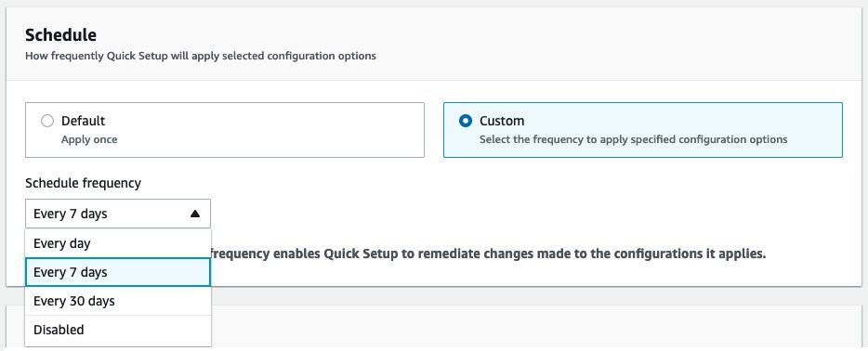Screen dimensions: 868x351
Task: Click the "Default" option label text
Action: [x=83, y=121]
